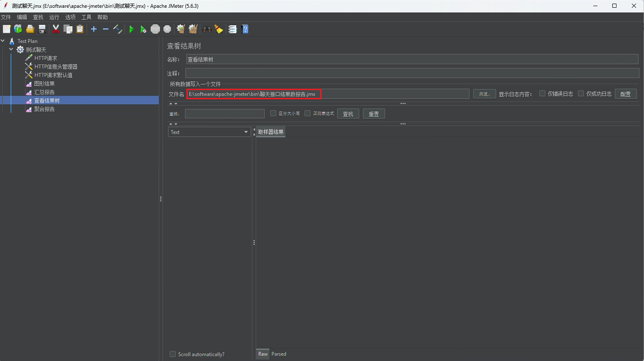Viewport: 644px width, 361px height.
Task: Click the scissors Cut icon
Action: pos(56,29)
